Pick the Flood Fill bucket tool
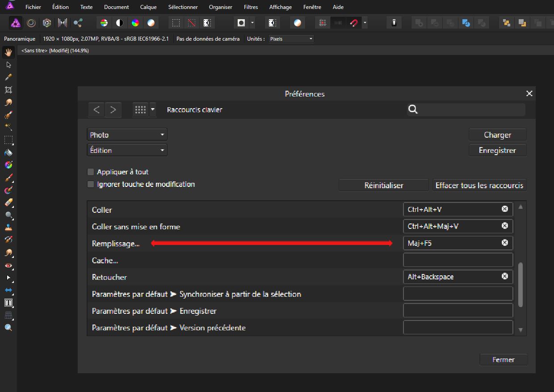Viewport: 554px width, 392px height. [x=8, y=152]
